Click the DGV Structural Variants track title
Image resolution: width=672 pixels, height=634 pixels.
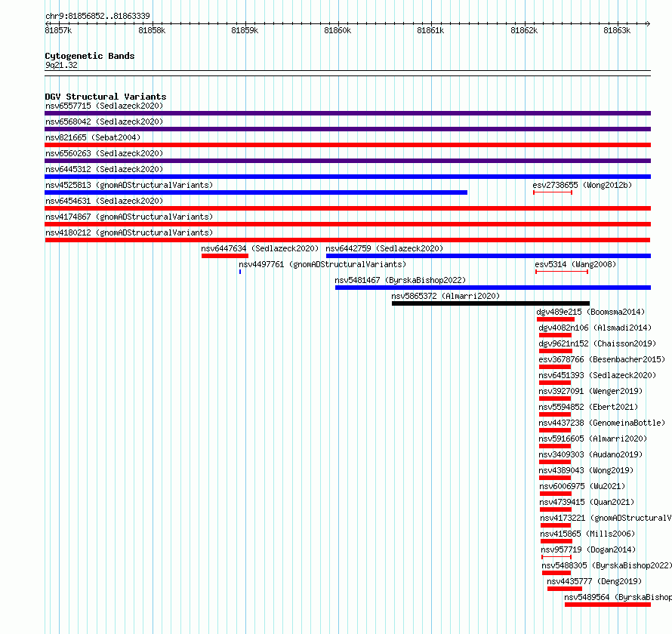tap(106, 97)
